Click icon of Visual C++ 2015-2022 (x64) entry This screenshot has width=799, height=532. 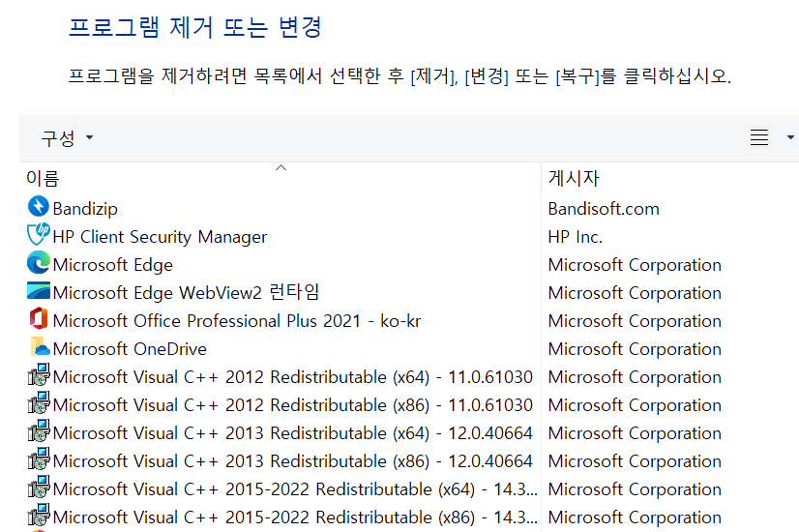pos(39,487)
